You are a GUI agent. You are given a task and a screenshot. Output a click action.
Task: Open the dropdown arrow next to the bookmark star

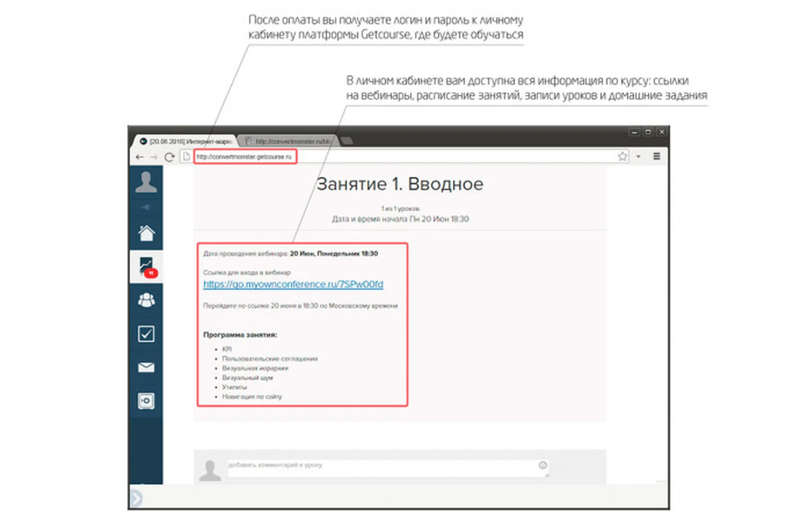[x=639, y=157]
